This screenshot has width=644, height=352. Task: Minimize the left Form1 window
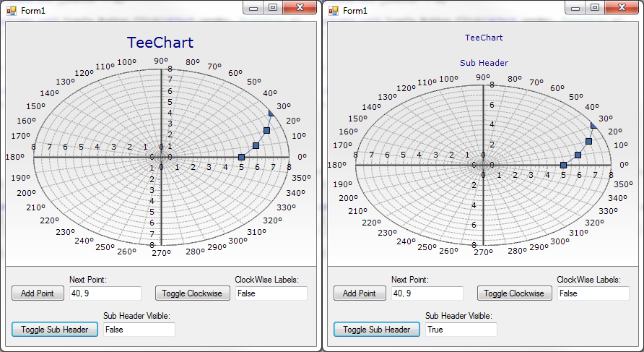[253, 7]
